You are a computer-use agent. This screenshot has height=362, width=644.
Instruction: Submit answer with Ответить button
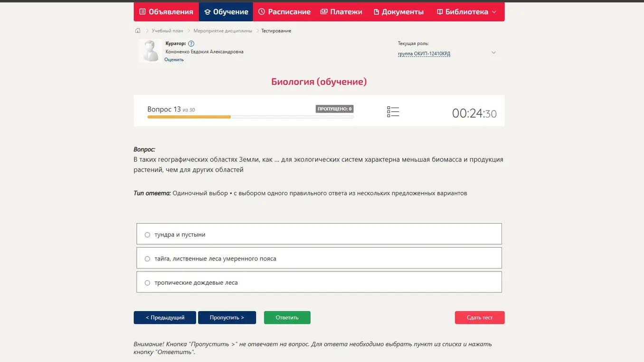(287, 317)
